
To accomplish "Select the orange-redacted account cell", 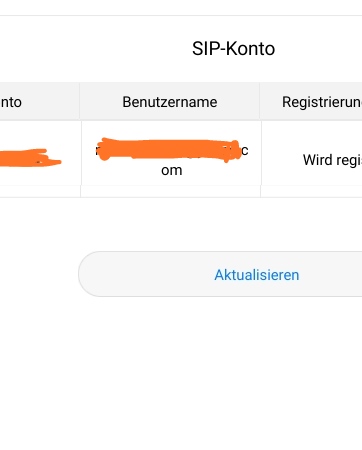I will (x=40, y=153).
